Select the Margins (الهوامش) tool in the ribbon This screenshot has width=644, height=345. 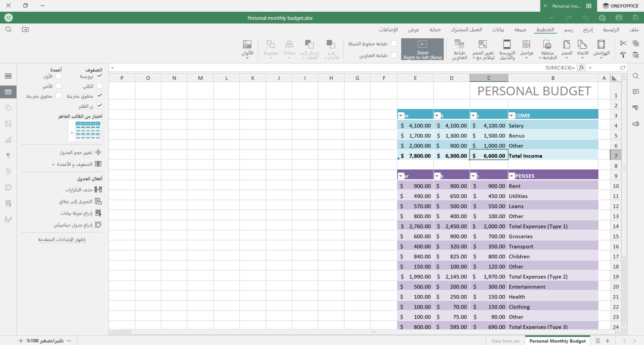click(x=600, y=48)
